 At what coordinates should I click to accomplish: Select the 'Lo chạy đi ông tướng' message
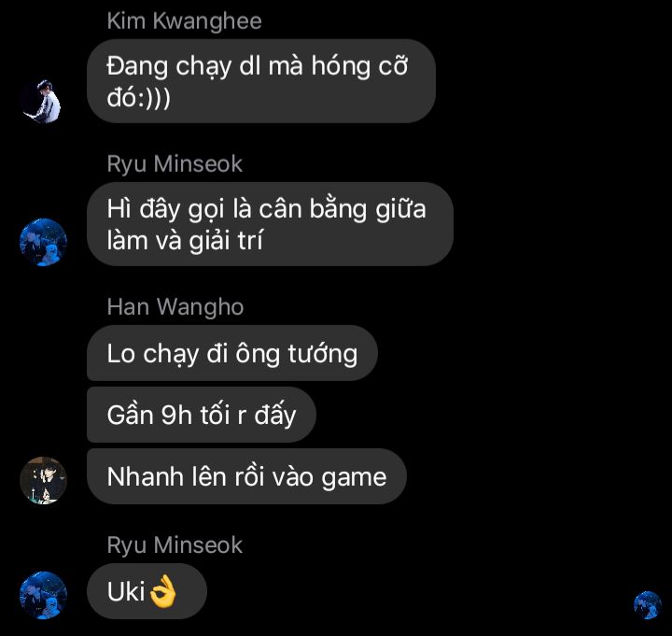point(231,353)
